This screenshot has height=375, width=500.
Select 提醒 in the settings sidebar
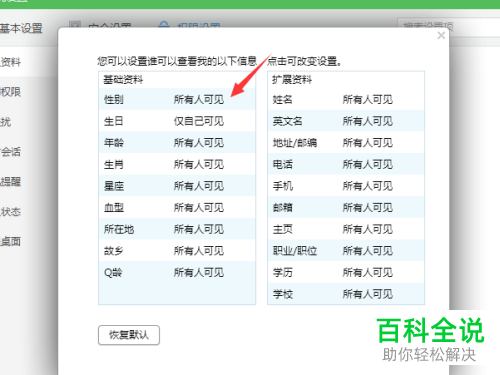click(11, 182)
